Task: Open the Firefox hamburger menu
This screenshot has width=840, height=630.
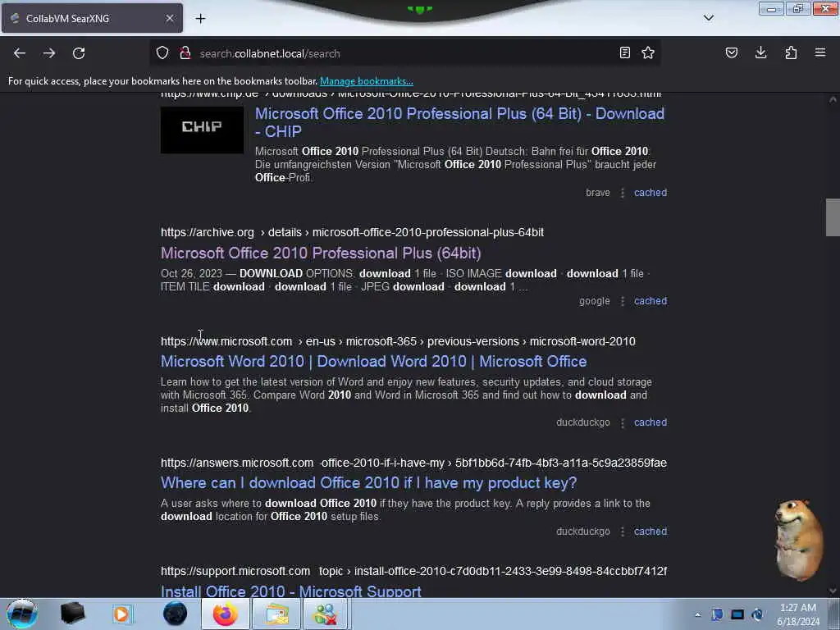Action: click(820, 52)
